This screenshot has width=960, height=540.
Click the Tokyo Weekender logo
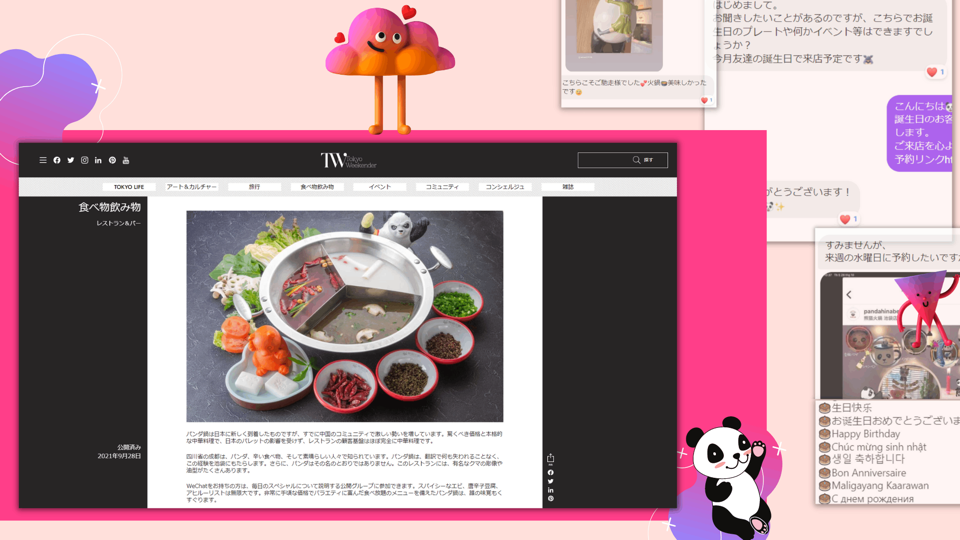348,160
